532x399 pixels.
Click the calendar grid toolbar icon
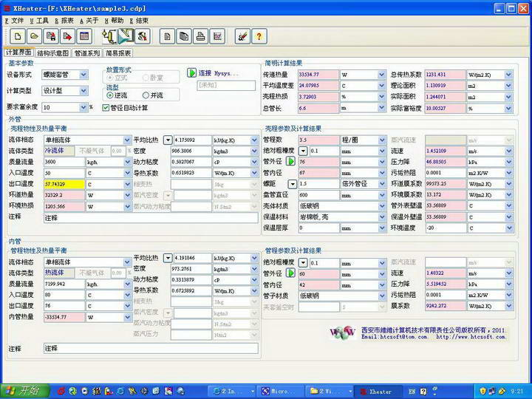coord(83,35)
